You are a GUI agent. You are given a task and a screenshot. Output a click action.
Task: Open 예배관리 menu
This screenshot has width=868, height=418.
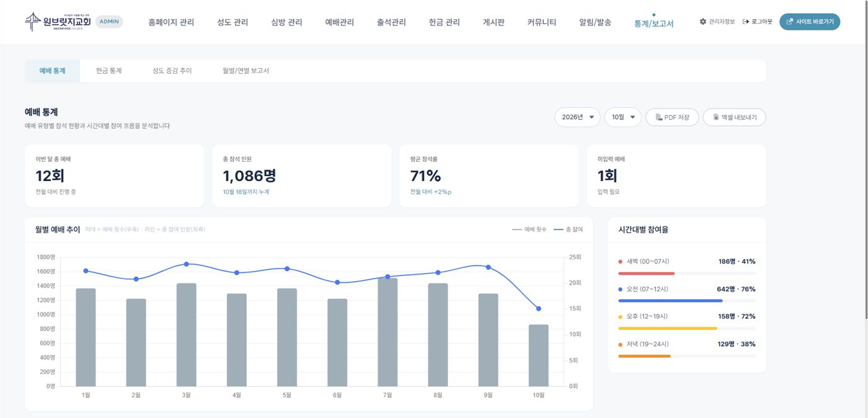coord(340,22)
